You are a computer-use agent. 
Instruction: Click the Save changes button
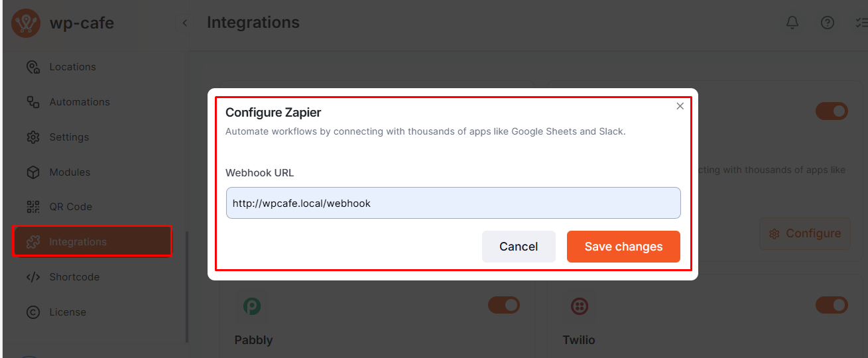point(623,247)
